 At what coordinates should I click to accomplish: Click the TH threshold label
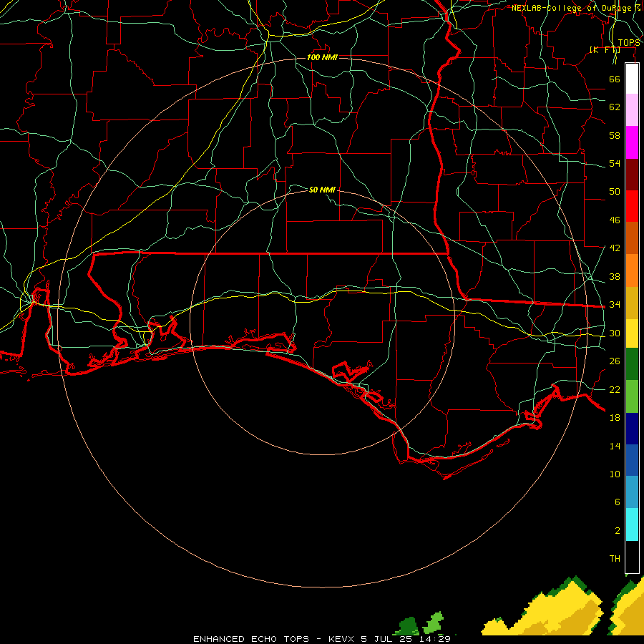(615, 558)
